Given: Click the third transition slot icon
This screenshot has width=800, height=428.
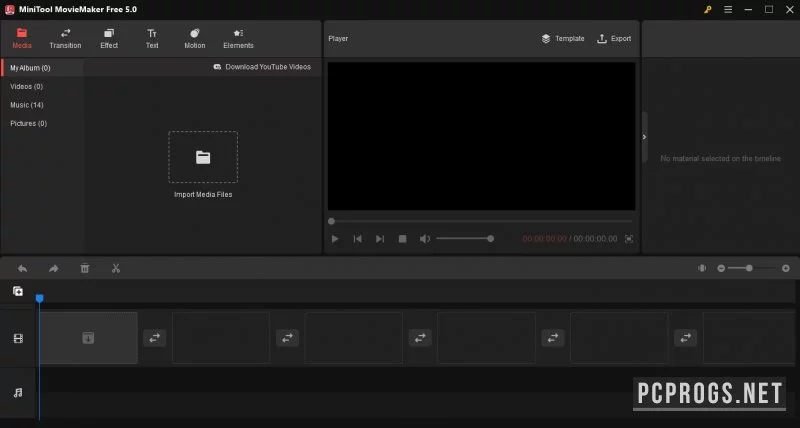Looking at the screenshot, I should 420,338.
